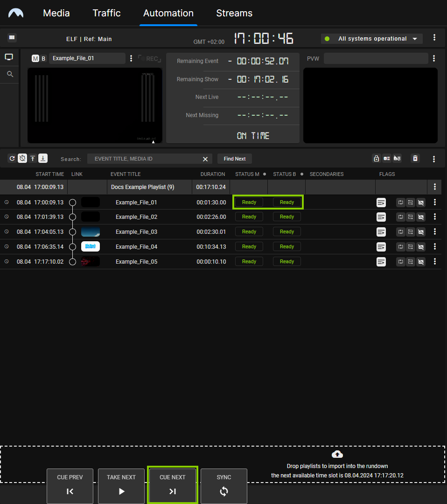Image resolution: width=447 pixels, height=504 pixels.
Task: Toggle the M channel indicator in program player
Action: (35, 58)
